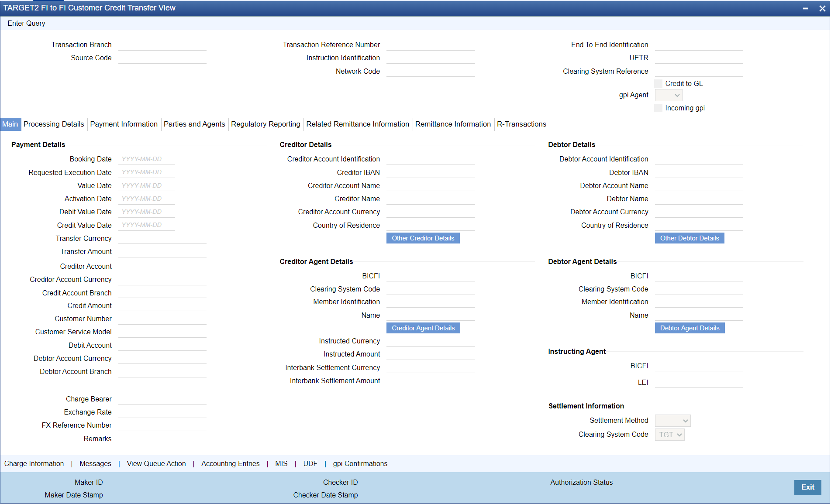Tick the Credit to GL checkbox
The width and height of the screenshot is (831, 504).
click(659, 83)
